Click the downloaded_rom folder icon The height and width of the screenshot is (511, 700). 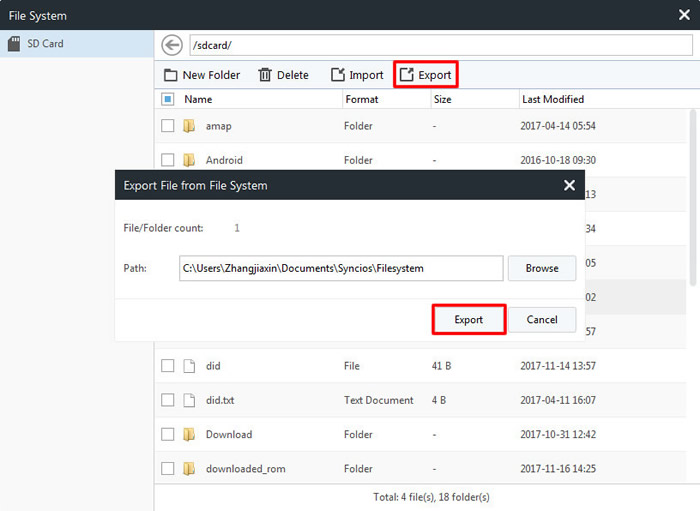[189, 469]
